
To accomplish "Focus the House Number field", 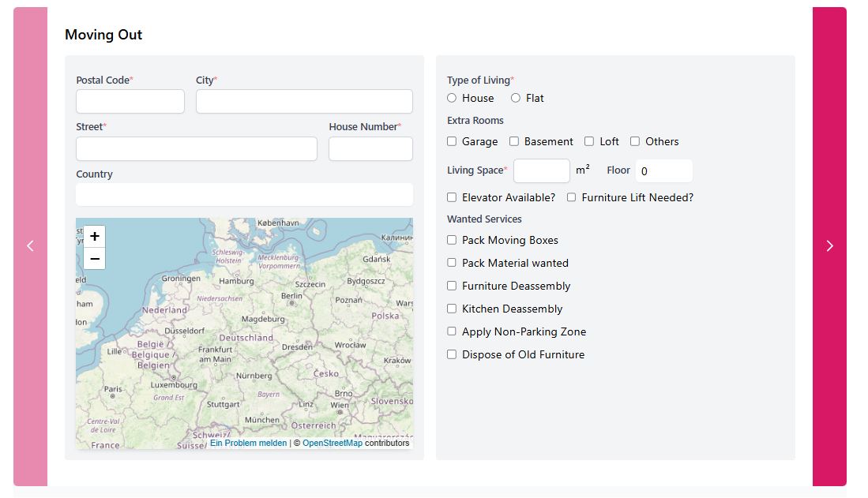I will tap(370, 149).
